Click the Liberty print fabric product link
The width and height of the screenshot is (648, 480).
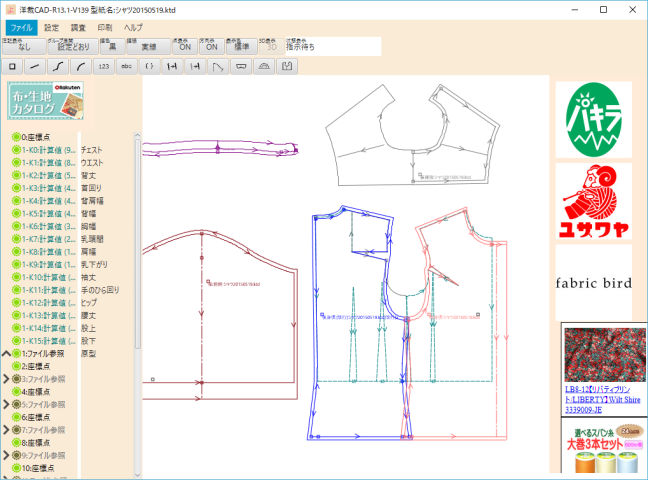(x=603, y=395)
